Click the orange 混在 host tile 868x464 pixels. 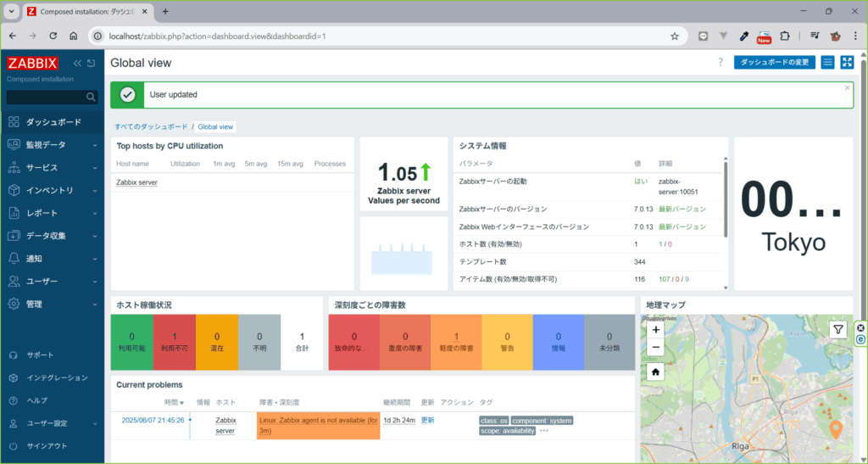(x=217, y=342)
